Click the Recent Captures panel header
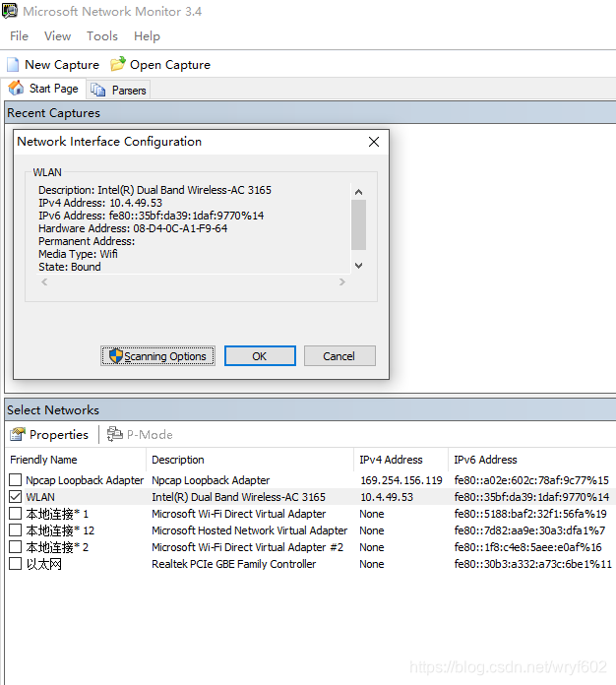616x685 pixels. click(310, 113)
